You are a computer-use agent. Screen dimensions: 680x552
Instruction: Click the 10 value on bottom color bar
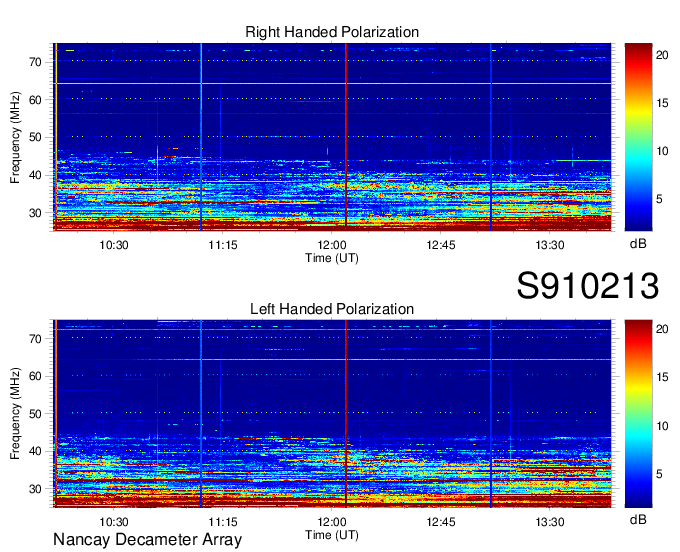662,426
